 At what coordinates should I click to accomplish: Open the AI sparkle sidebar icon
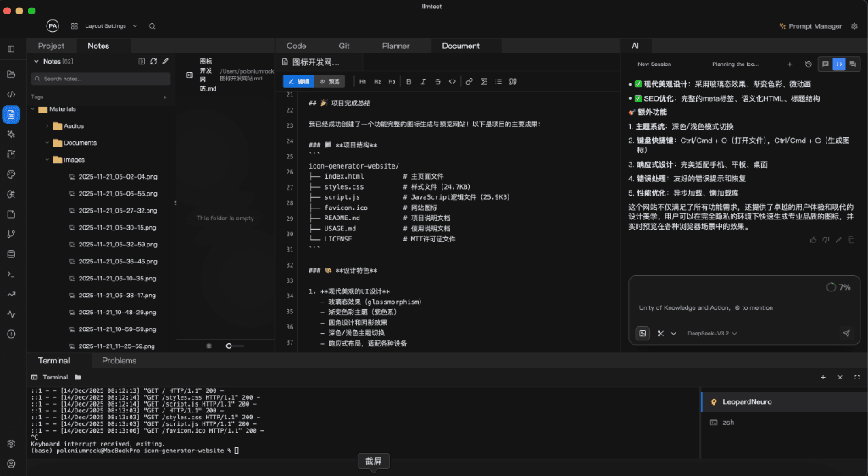click(11, 135)
